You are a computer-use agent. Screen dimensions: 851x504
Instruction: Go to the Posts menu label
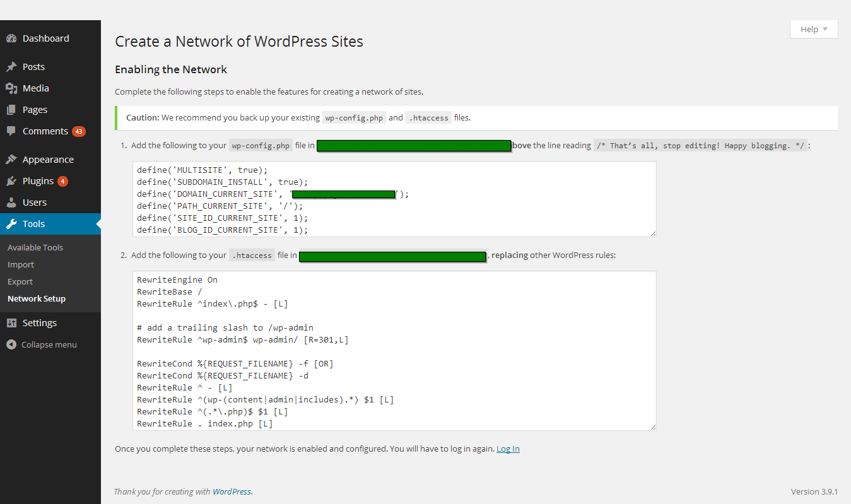[33, 67]
